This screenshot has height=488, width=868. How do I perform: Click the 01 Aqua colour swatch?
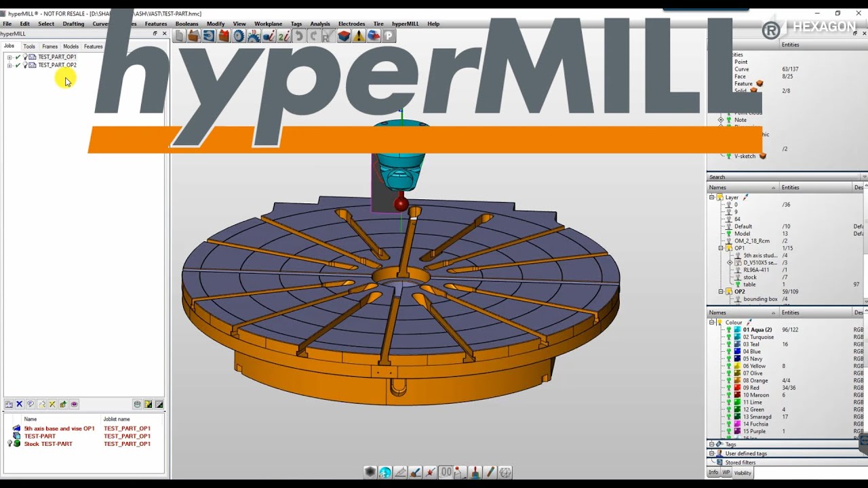[x=737, y=330]
